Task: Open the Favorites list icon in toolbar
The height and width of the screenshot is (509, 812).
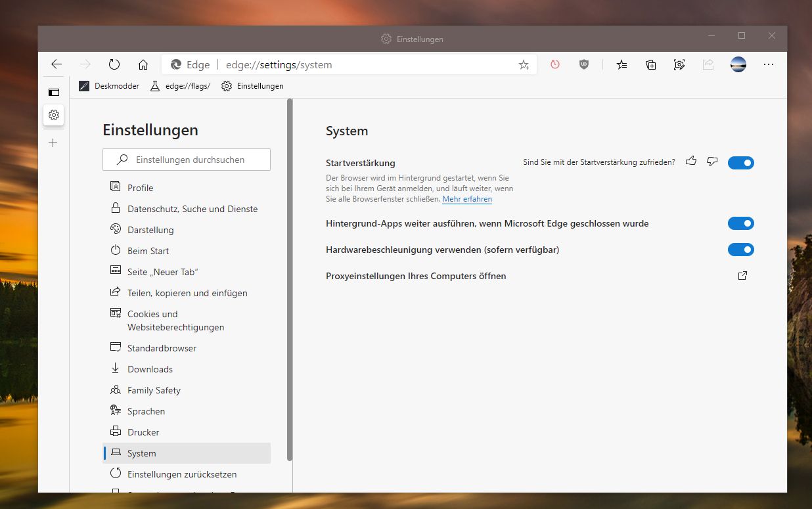Action: pos(621,64)
